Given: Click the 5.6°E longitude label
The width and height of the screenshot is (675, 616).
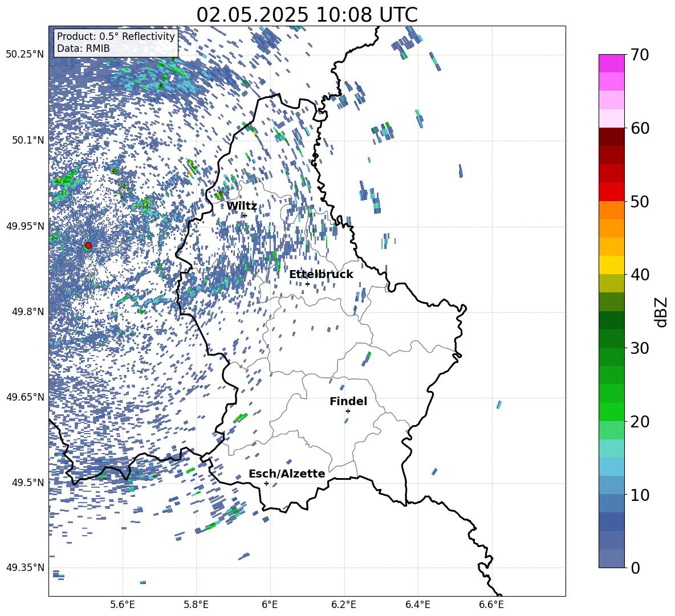Looking at the screenshot, I should tap(123, 605).
